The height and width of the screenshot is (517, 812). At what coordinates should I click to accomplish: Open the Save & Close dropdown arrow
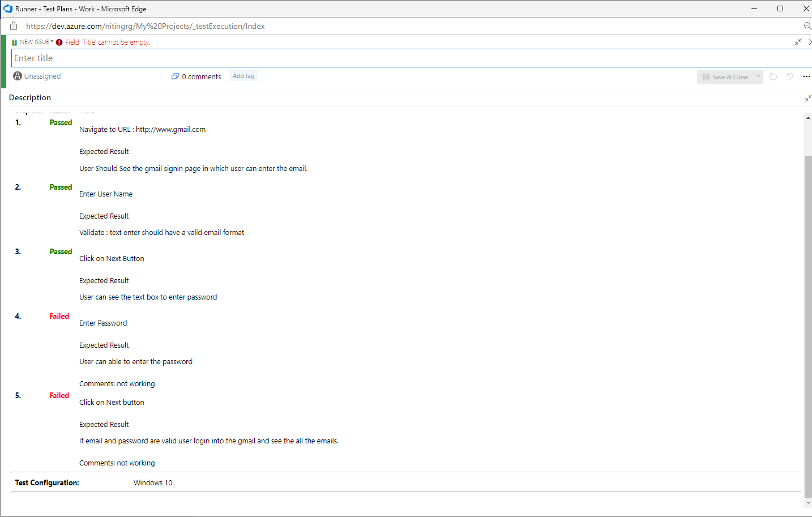pos(758,76)
